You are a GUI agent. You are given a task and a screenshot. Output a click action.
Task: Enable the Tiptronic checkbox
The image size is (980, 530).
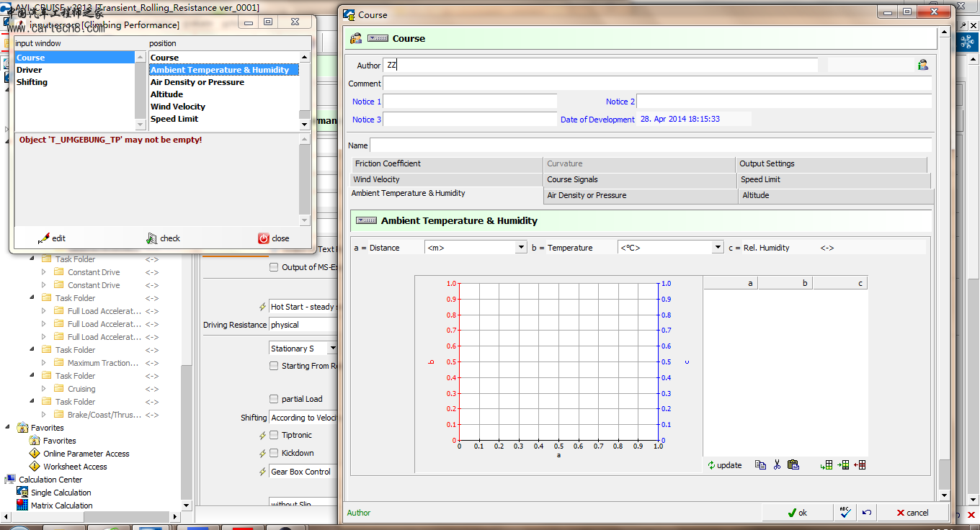pyautogui.click(x=274, y=435)
